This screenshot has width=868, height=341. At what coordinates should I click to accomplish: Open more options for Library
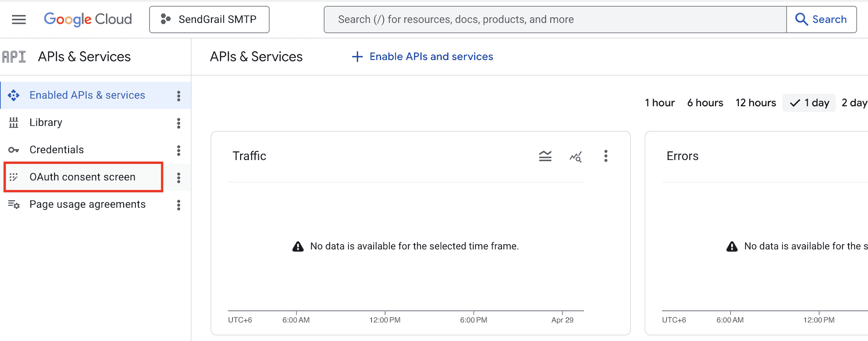(x=179, y=123)
